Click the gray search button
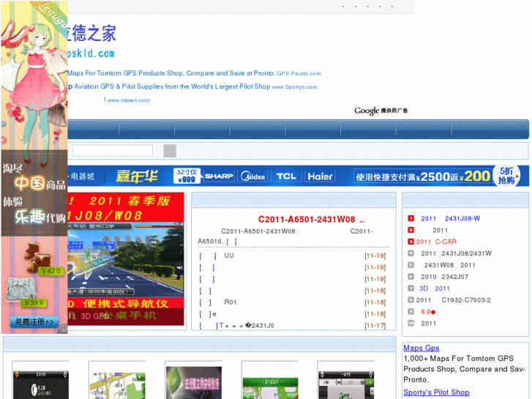The image size is (532, 399). [170, 151]
